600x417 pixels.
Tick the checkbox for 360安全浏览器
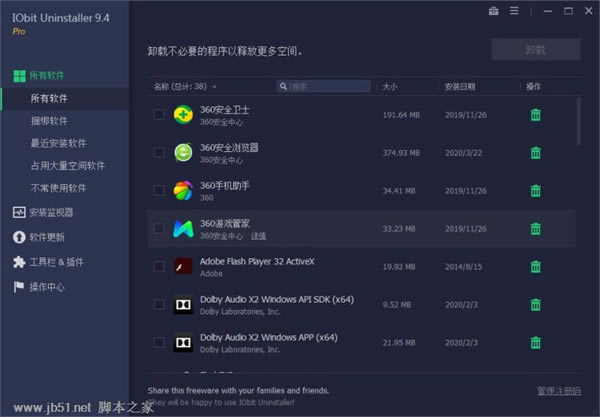point(159,153)
